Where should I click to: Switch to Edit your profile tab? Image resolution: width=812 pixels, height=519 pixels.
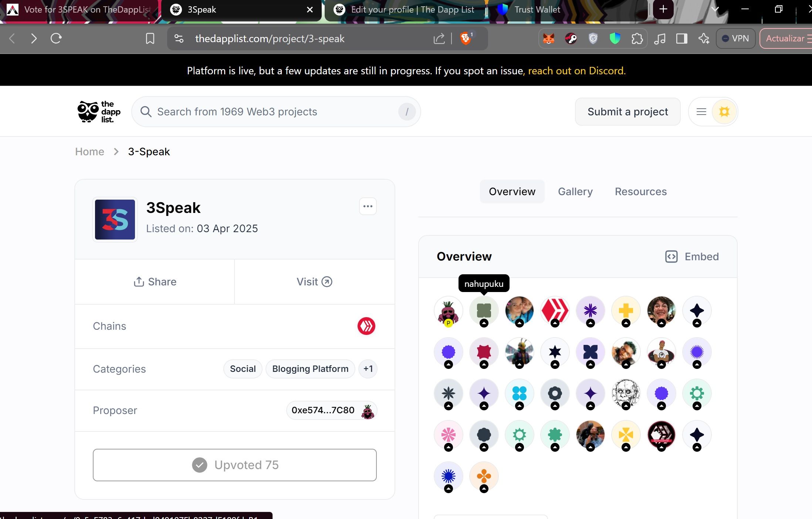(405, 10)
